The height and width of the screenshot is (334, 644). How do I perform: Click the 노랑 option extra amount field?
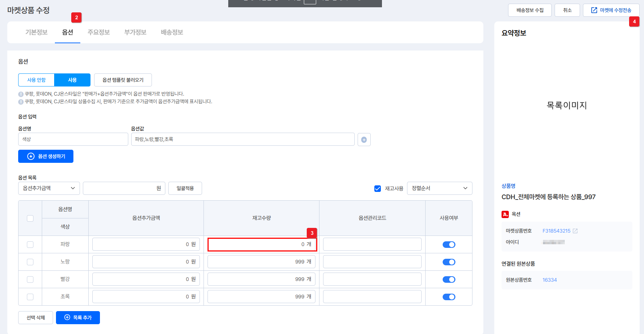(x=146, y=262)
